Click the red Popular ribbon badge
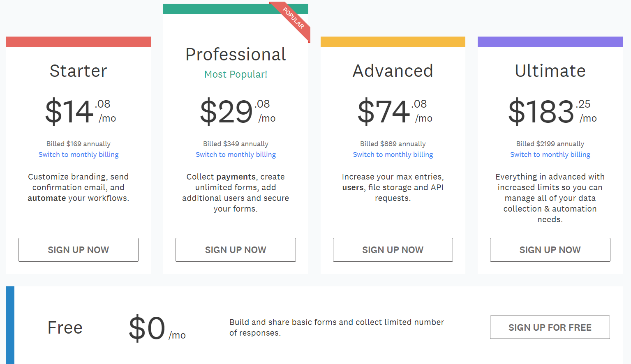Viewport: 631px width, 364px height. tap(294, 19)
